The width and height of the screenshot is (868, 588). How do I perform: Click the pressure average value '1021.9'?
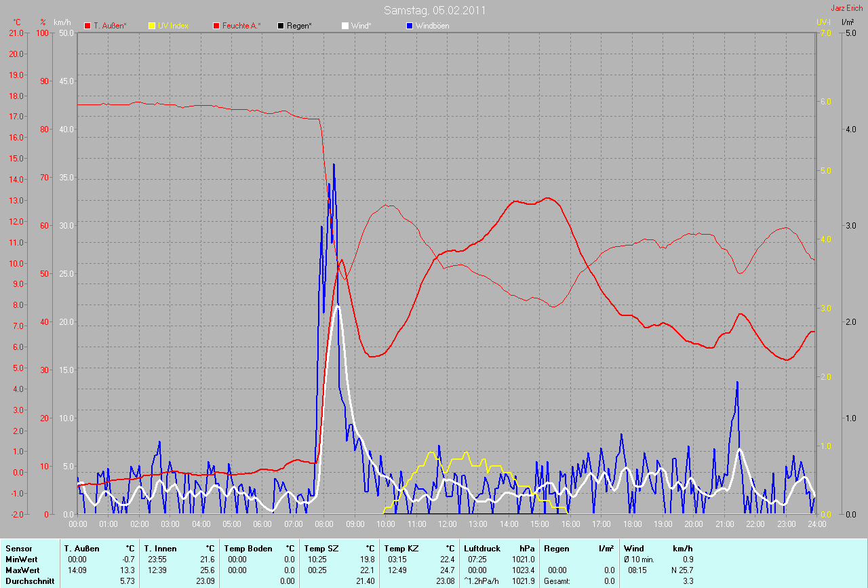(524, 581)
